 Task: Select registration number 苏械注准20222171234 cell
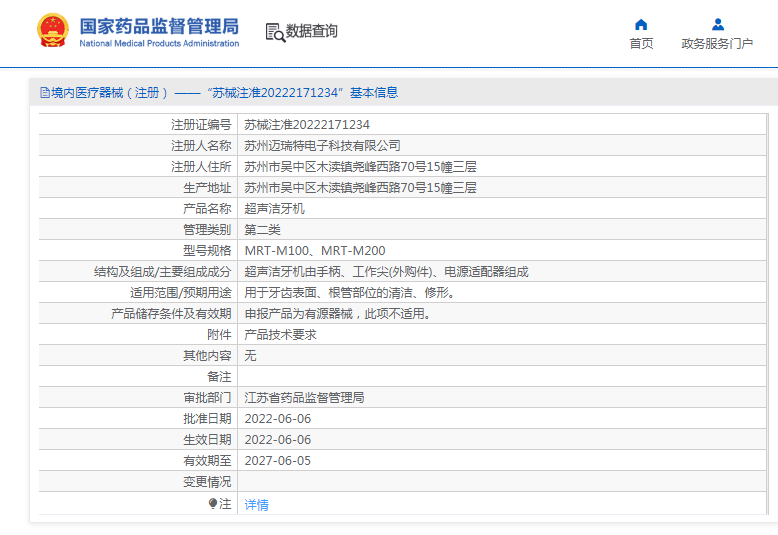(x=307, y=125)
